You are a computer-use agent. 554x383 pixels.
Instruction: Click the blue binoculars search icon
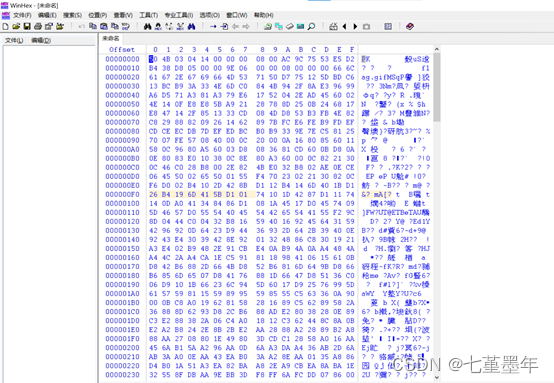pyautogui.click(x=191, y=26)
